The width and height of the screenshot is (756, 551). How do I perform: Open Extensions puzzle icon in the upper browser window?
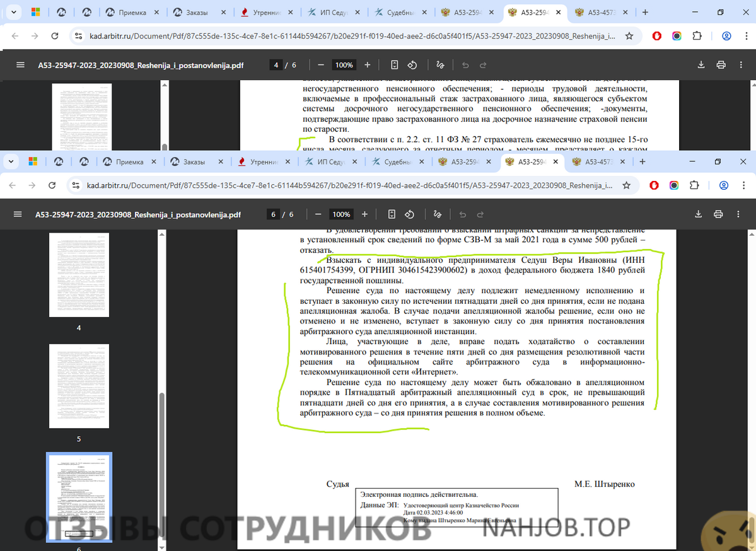coord(697,36)
